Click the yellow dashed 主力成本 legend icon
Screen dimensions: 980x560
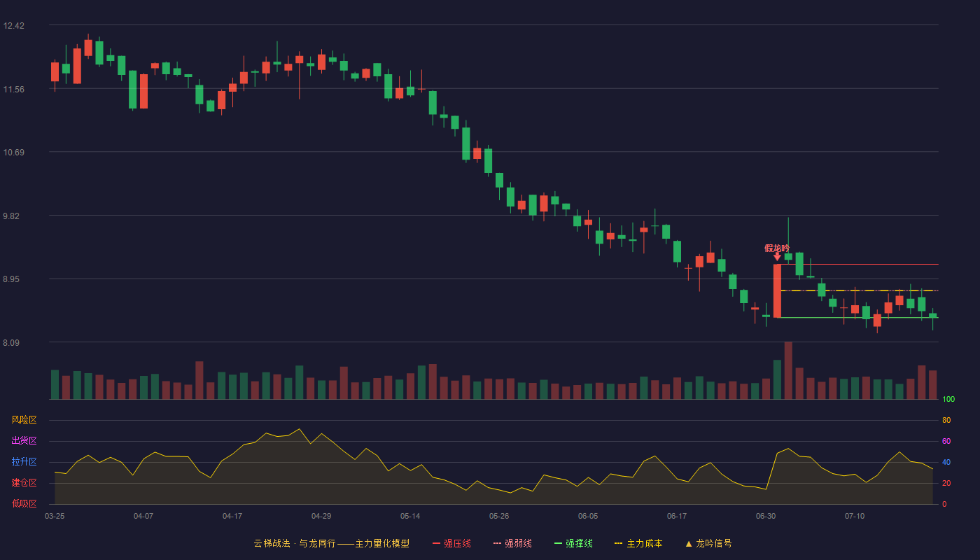click(619, 543)
